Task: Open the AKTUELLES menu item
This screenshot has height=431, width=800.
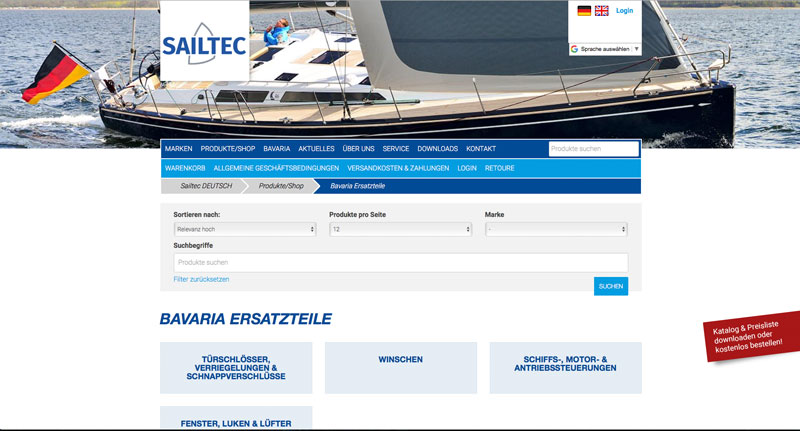Action: 316,149
